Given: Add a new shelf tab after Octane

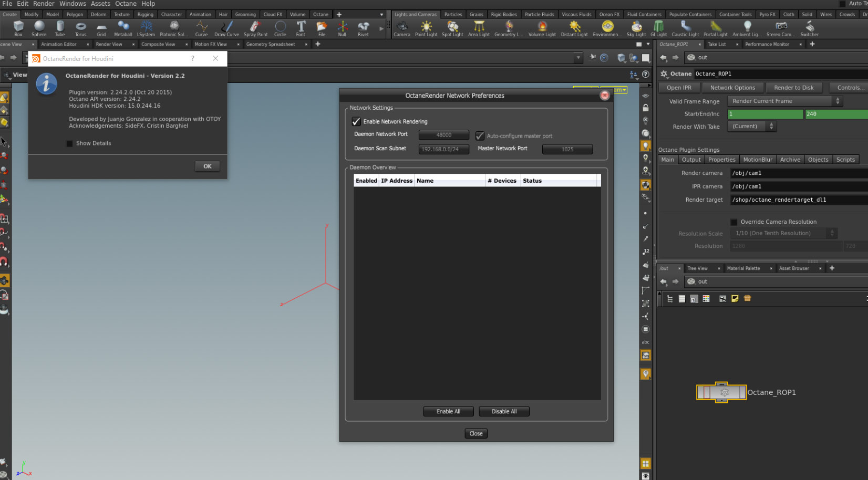Looking at the screenshot, I should tap(339, 15).
